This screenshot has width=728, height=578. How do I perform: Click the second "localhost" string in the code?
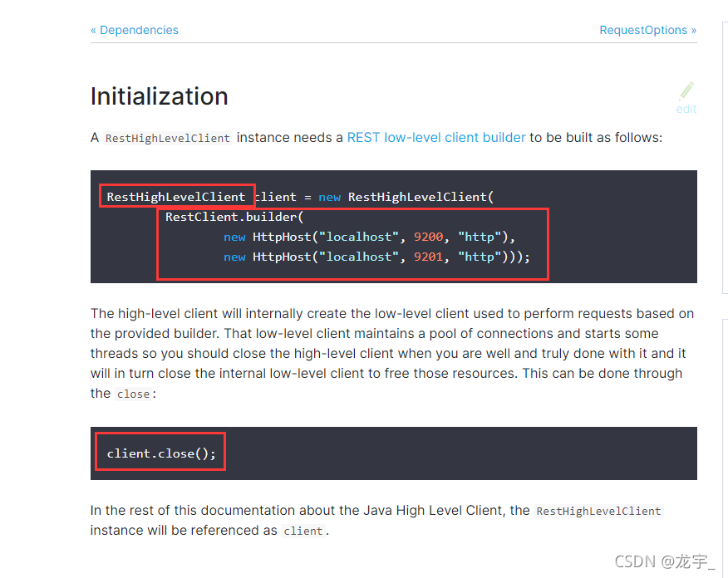359,257
